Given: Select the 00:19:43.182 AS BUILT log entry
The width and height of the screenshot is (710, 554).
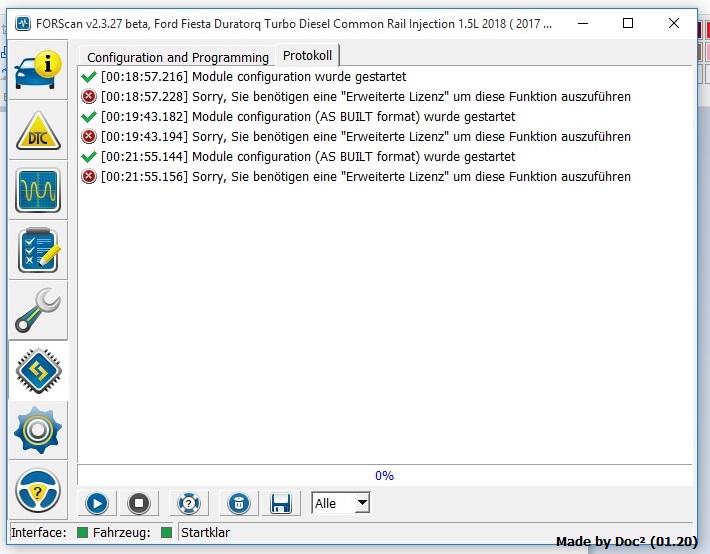Looking at the screenshot, I should tap(307, 116).
